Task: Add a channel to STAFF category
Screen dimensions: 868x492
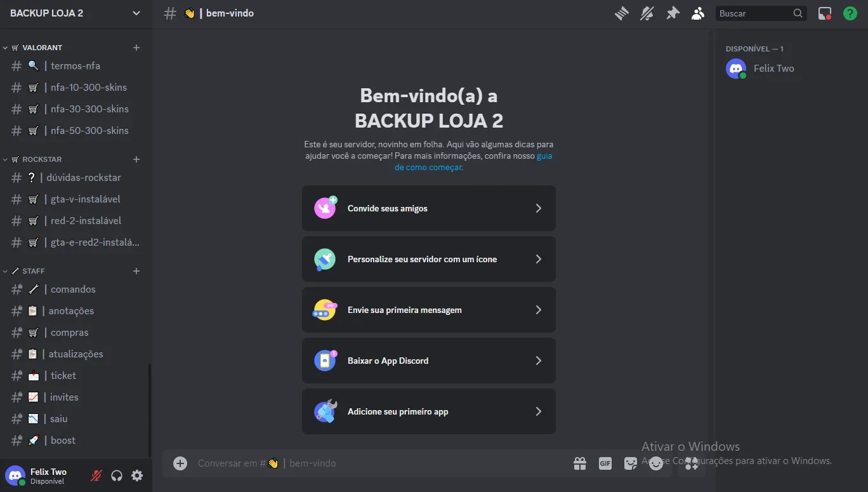Action: [136, 271]
